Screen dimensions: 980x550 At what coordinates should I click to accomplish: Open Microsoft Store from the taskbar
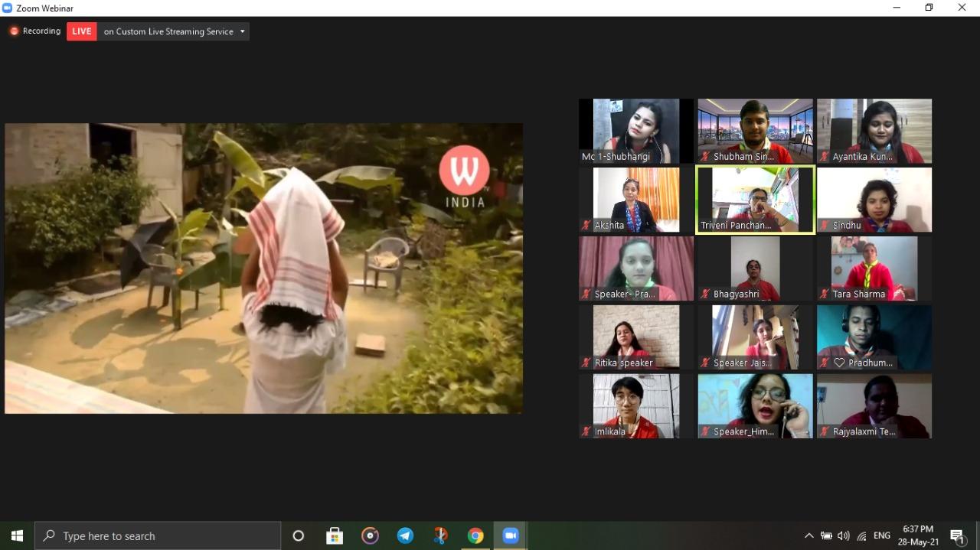pyautogui.click(x=335, y=535)
